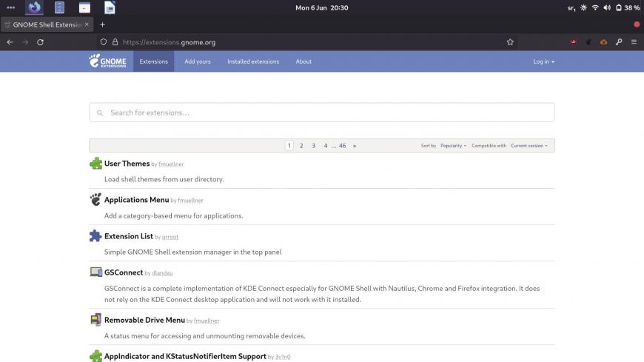Click the brightness indicator in system tray

tap(583, 8)
